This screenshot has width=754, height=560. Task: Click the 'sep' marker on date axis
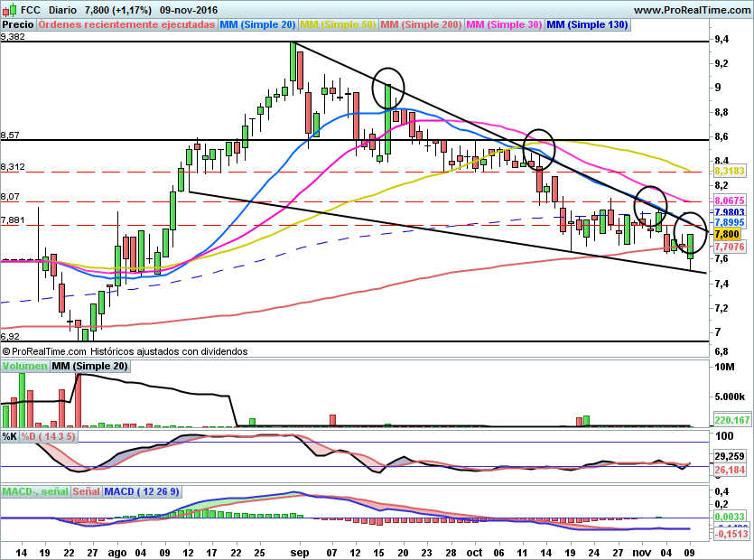301,551
